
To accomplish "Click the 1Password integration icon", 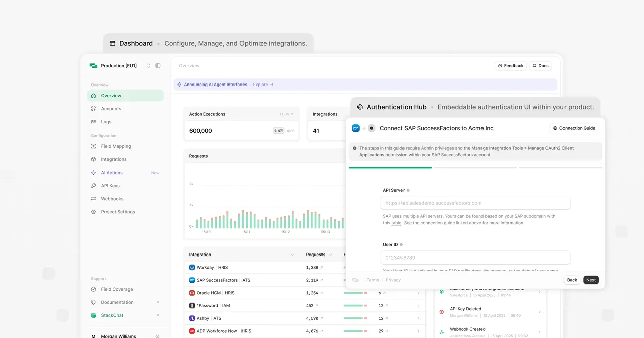I will coord(192,306).
